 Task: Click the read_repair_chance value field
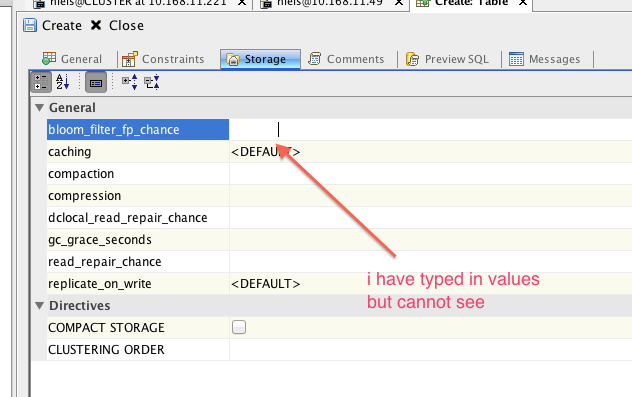(x=431, y=262)
